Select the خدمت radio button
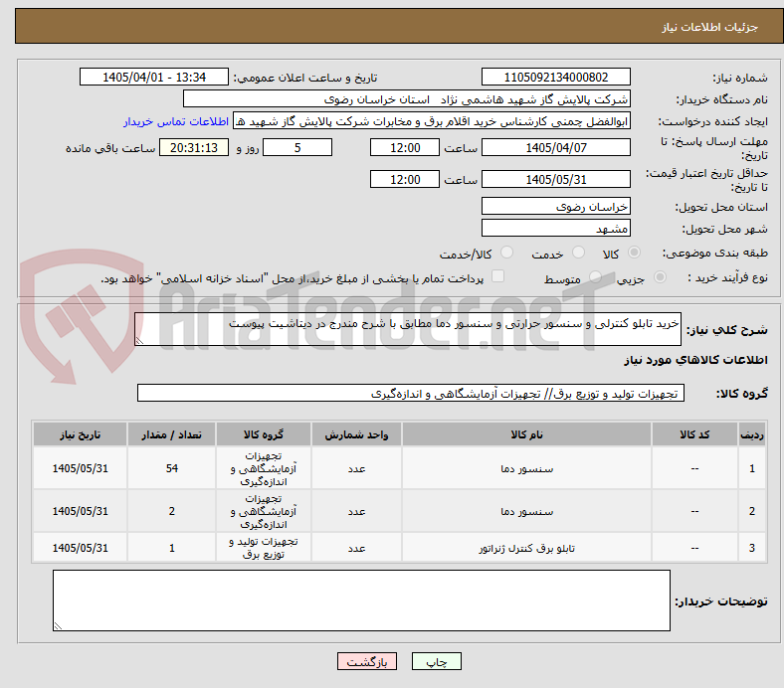This screenshot has width=784, height=688. click(578, 253)
